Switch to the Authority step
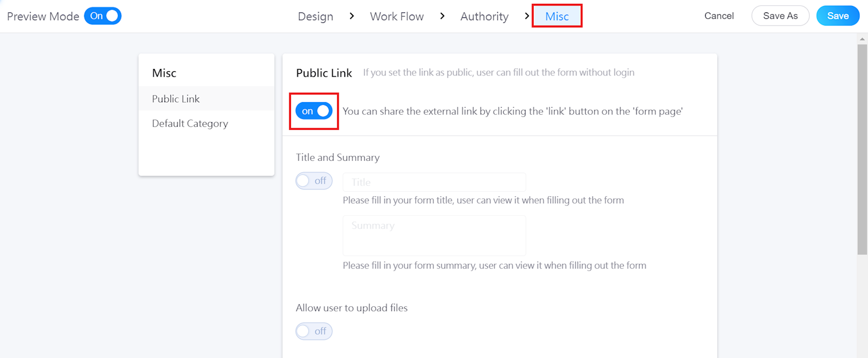 coord(484,16)
